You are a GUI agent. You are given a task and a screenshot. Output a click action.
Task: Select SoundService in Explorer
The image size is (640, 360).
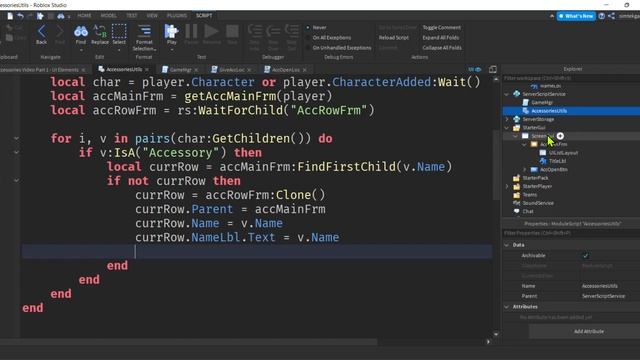coord(538,203)
